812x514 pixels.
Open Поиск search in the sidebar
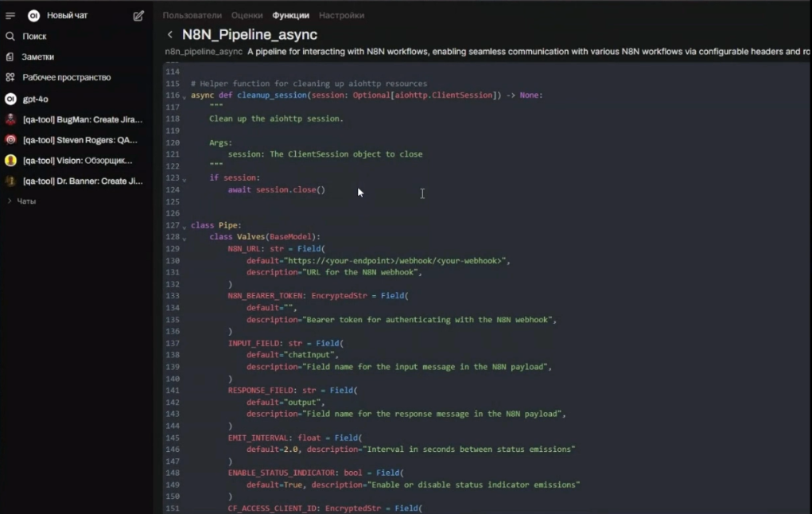pyautogui.click(x=33, y=37)
